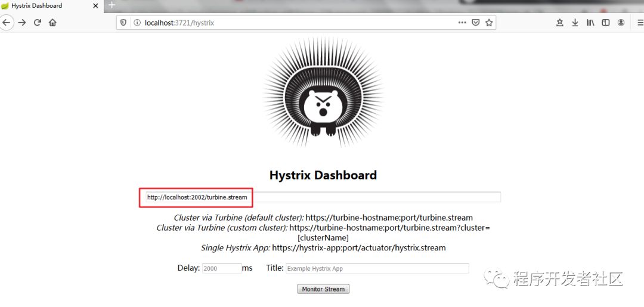644x307 pixels.
Task: Save page to Pocket
Action: [475, 23]
